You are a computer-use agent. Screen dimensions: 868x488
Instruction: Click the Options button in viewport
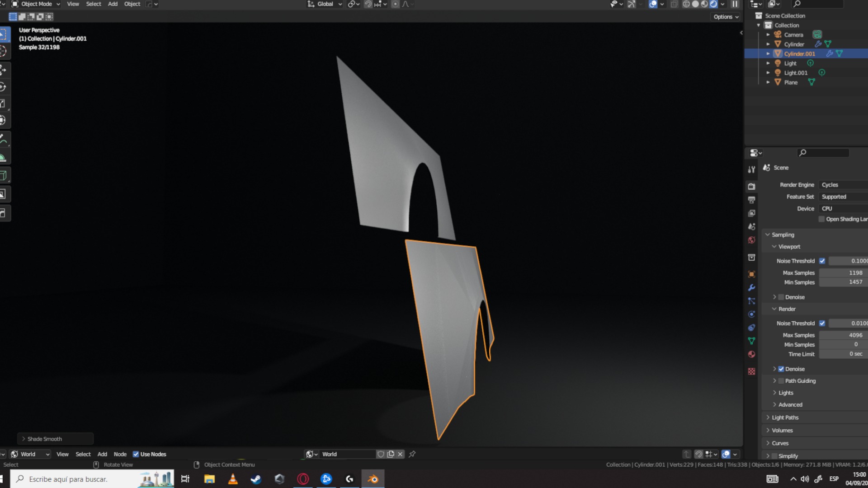click(726, 17)
